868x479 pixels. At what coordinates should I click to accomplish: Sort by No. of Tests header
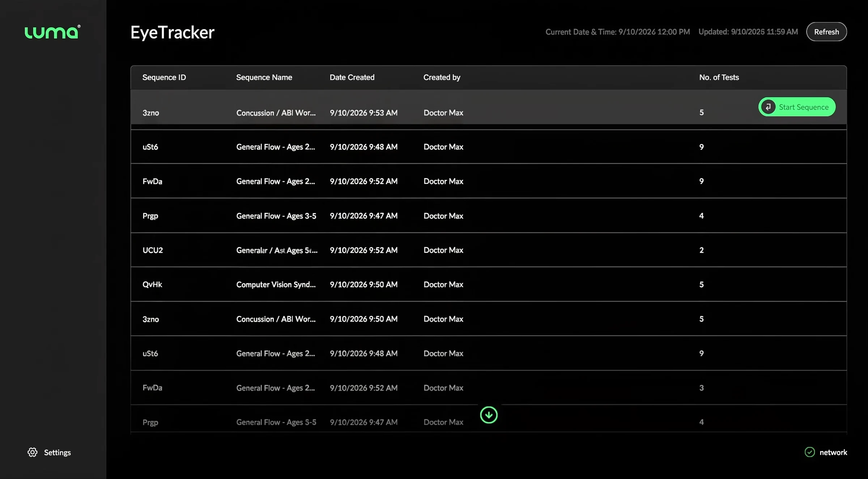[x=719, y=77]
